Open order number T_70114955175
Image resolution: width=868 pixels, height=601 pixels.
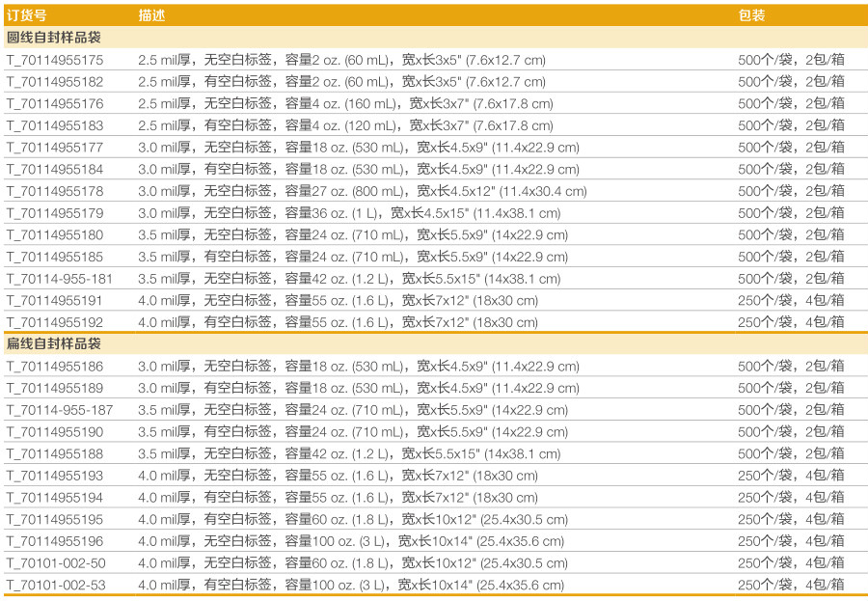pos(55,60)
